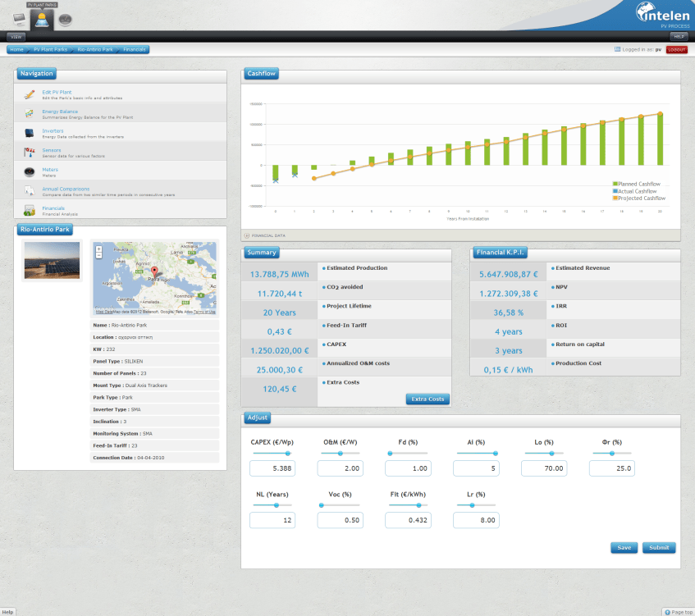This screenshot has width=695, height=616.
Task: Open the Energy Balance link
Action: pos(60,112)
